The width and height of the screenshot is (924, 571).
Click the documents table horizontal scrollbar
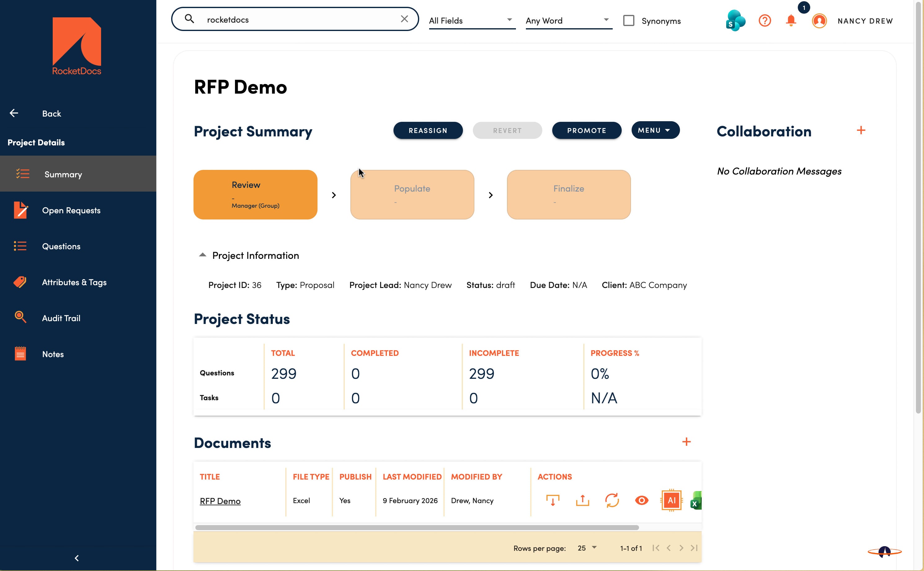(417, 527)
